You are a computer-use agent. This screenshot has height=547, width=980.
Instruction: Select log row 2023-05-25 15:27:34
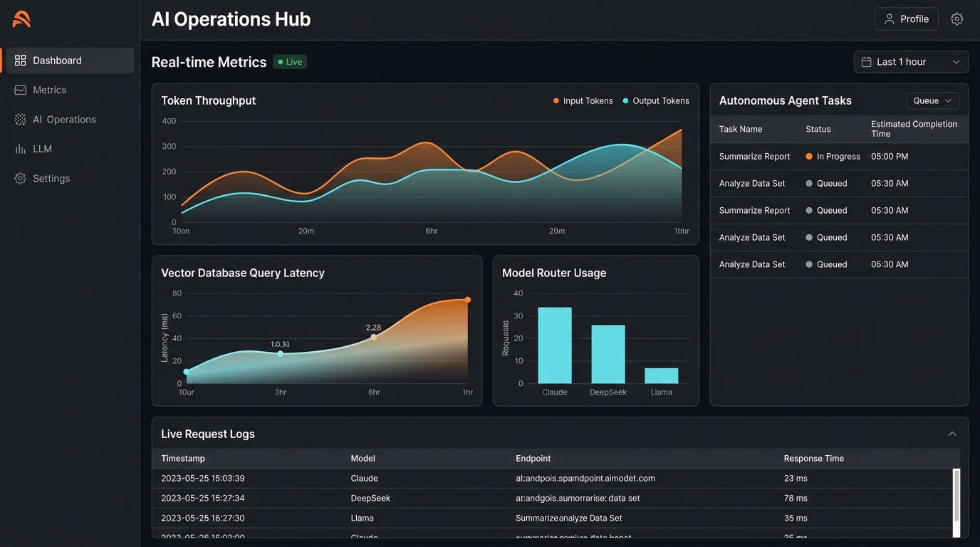pyautogui.click(x=553, y=499)
